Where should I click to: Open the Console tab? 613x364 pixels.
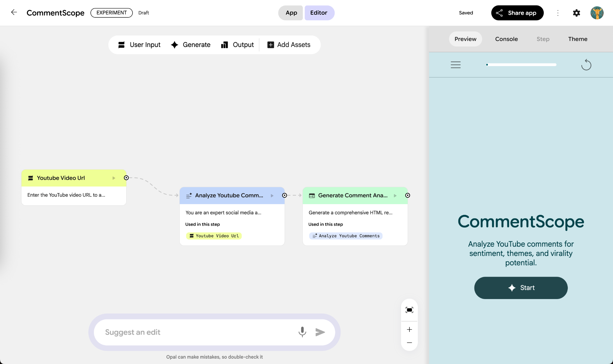pos(506,39)
